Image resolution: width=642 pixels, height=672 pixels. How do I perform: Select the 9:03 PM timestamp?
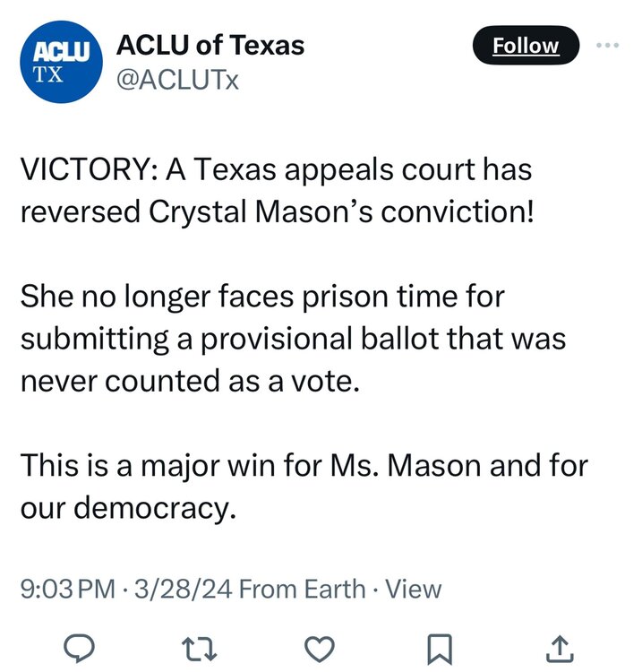(68, 589)
